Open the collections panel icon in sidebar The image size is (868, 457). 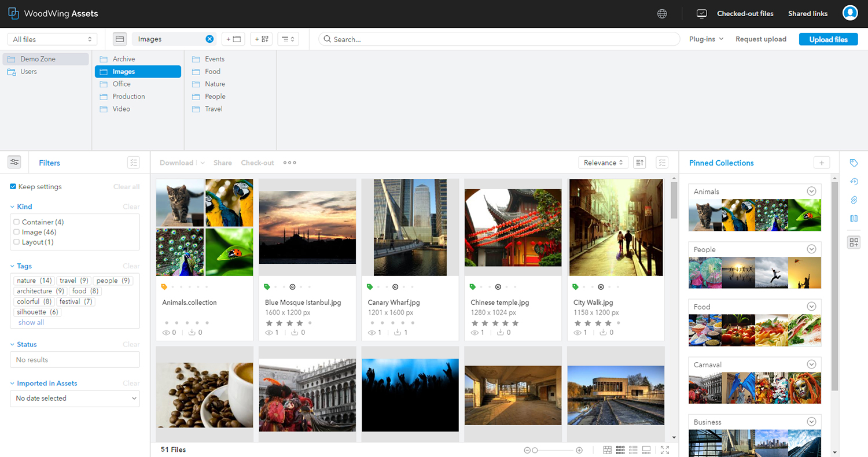pos(854,242)
